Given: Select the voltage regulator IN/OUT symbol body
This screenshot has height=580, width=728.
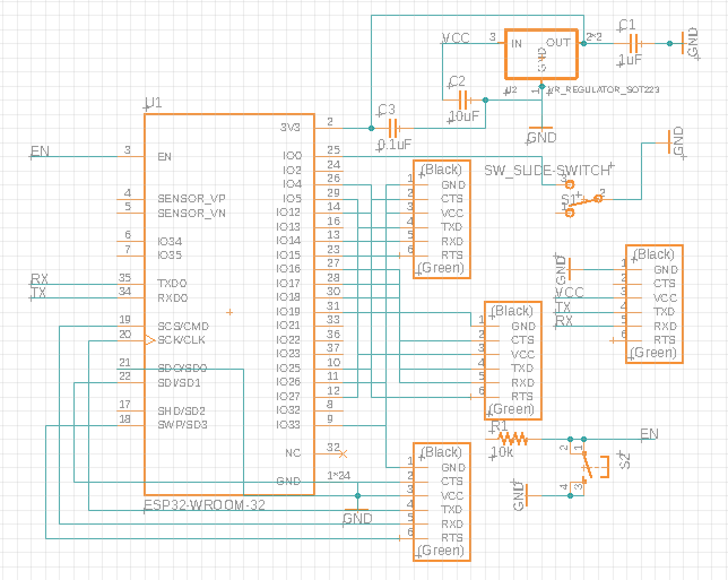Looking at the screenshot, I should tap(541, 54).
